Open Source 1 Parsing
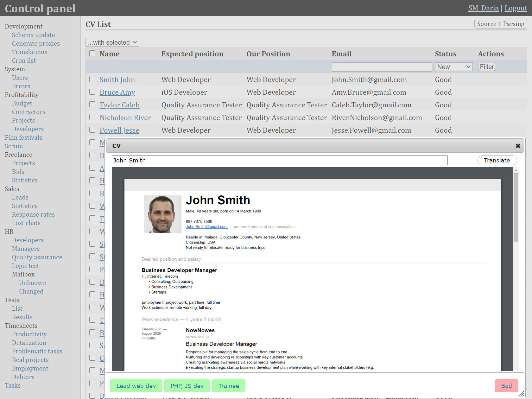Image resolution: width=532 pixels, height=399 pixels. (500, 24)
